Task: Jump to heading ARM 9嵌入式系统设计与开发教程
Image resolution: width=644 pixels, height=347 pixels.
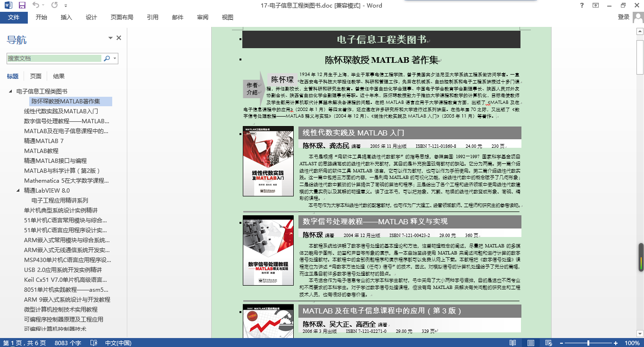Action: click(x=67, y=299)
